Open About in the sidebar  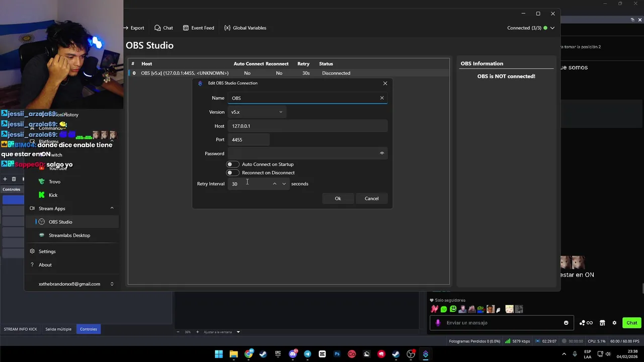tap(45, 265)
